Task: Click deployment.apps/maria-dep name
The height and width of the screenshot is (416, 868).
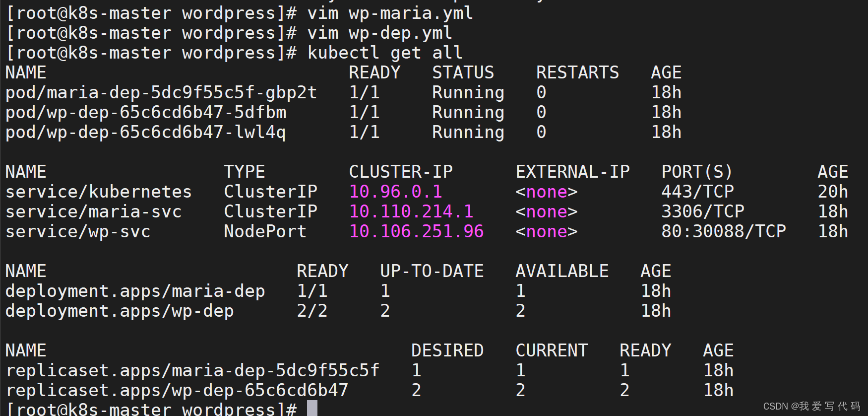Action: pyautogui.click(x=135, y=291)
